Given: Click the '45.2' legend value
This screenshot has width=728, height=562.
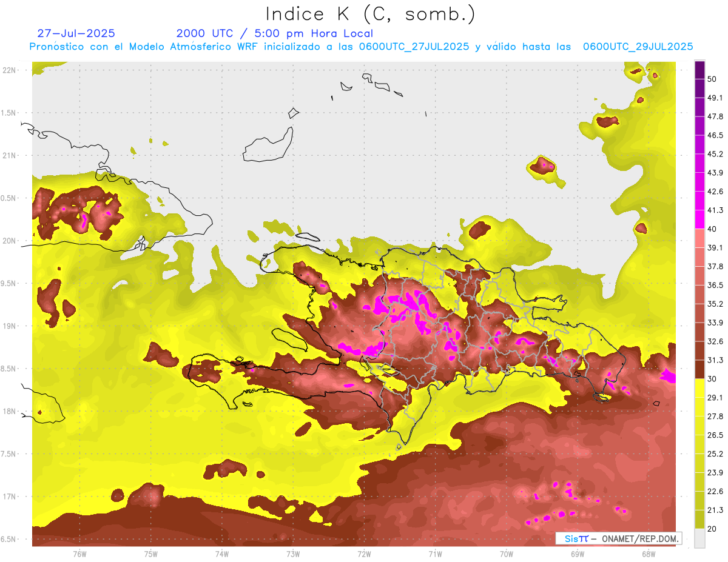Looking at the screenshot, I should click(x=715, y=155).
